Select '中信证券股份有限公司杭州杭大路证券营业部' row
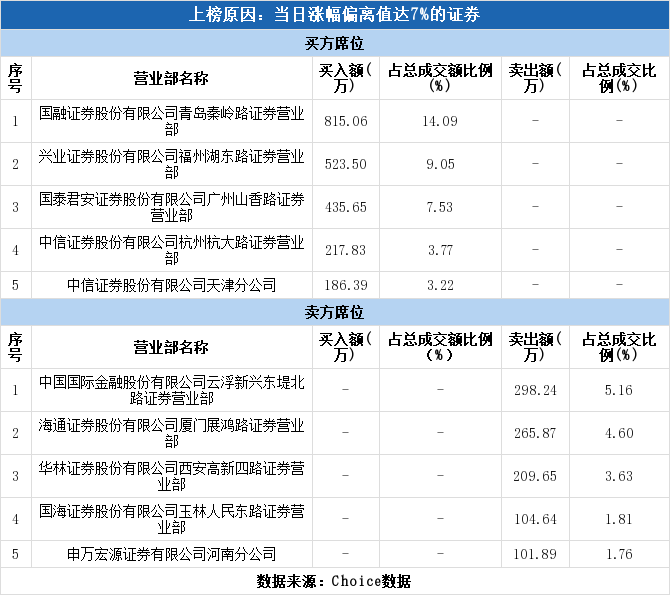This screenshot has height=595, width=670. coord(335,250)
